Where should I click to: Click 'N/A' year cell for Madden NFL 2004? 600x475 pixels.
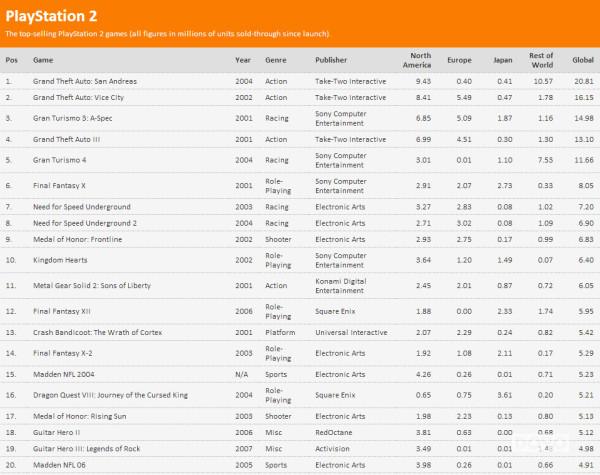[x=241, y=374]
